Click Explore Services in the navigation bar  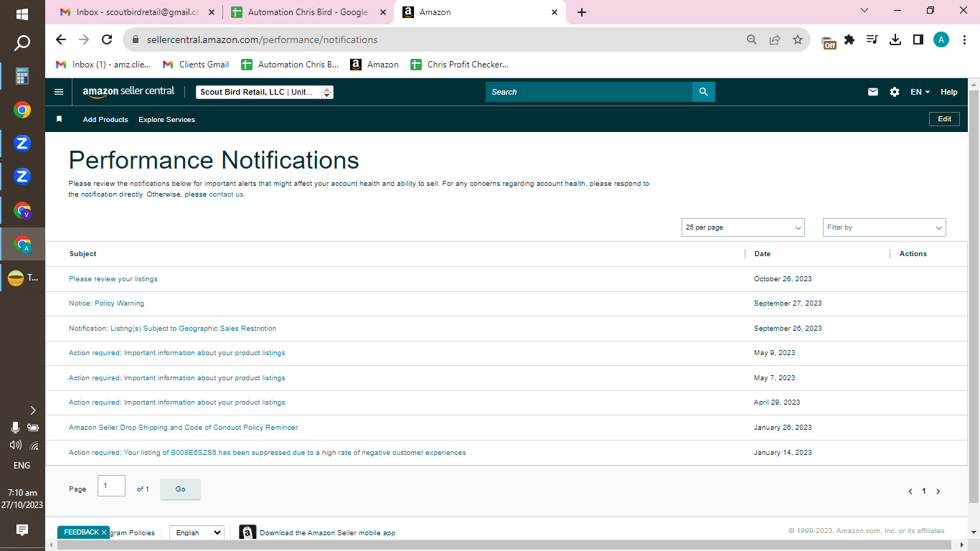point(166,119)
